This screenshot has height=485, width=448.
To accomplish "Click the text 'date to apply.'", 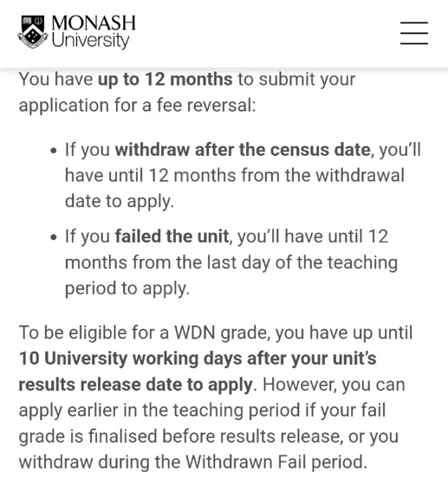I will (x=120, y=202).
